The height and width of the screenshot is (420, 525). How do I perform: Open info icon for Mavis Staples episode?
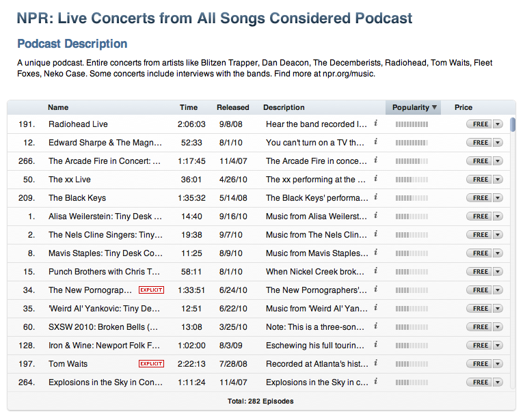[376, 252]
